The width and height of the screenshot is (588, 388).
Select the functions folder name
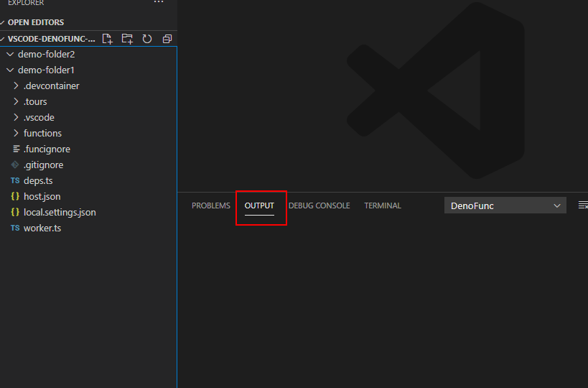[x=42, y=133]
